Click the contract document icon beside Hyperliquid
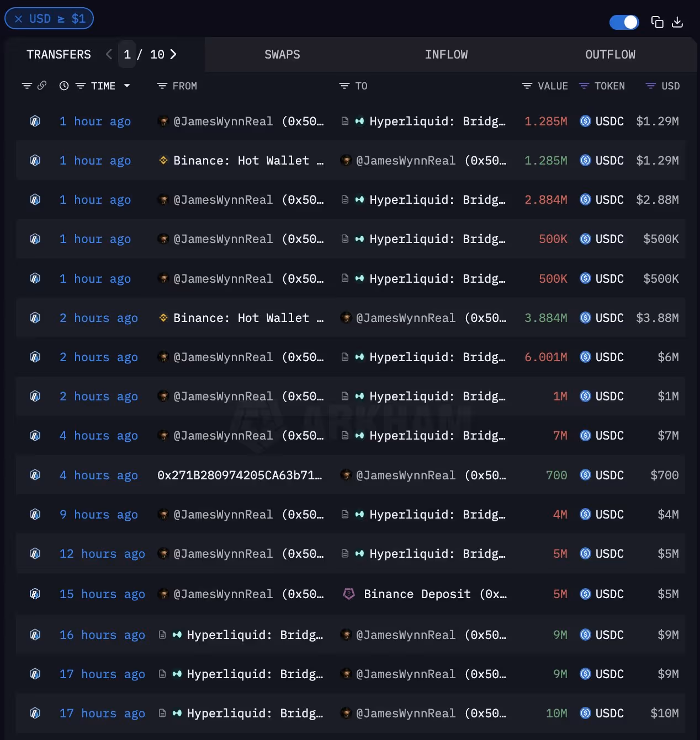 click(x=344, y=121)
